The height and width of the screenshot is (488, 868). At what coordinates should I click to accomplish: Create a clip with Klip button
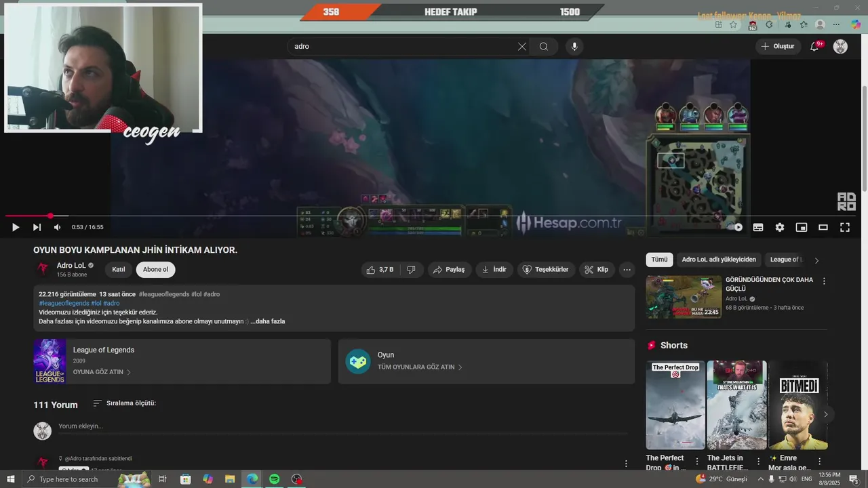(x=597, y=270)
